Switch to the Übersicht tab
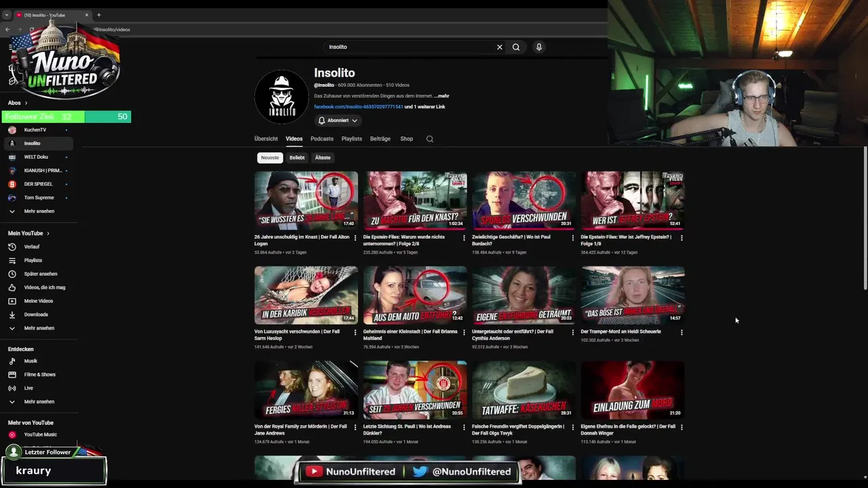The height and width of the screenshot is (488, 868). pos(266,139)
